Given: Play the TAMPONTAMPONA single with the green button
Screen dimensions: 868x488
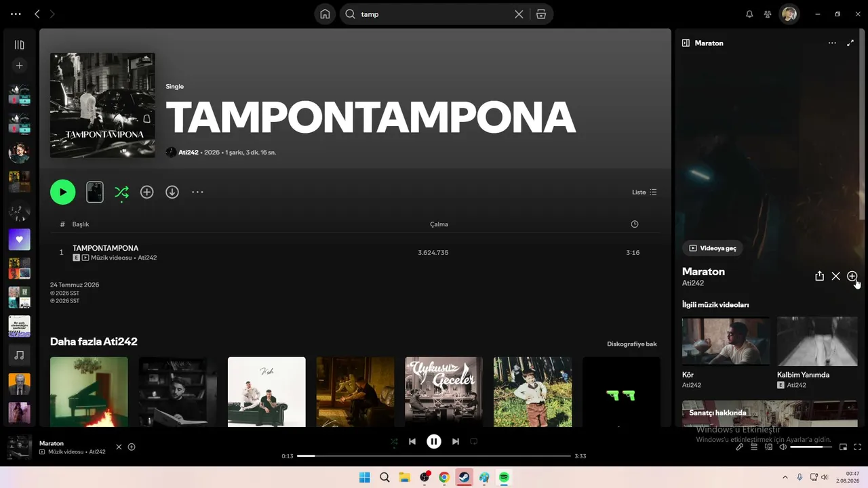Looking at the screenshot, I should [x=63, y=192].
